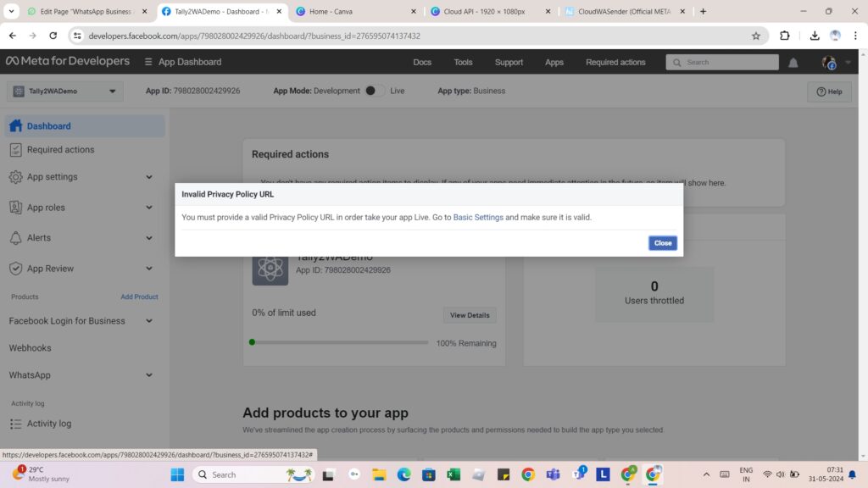Image resolution: width=868 pixels, height=488 pixels.
Task: Open the tab search dropdown arrow
Action: [11, 11]
